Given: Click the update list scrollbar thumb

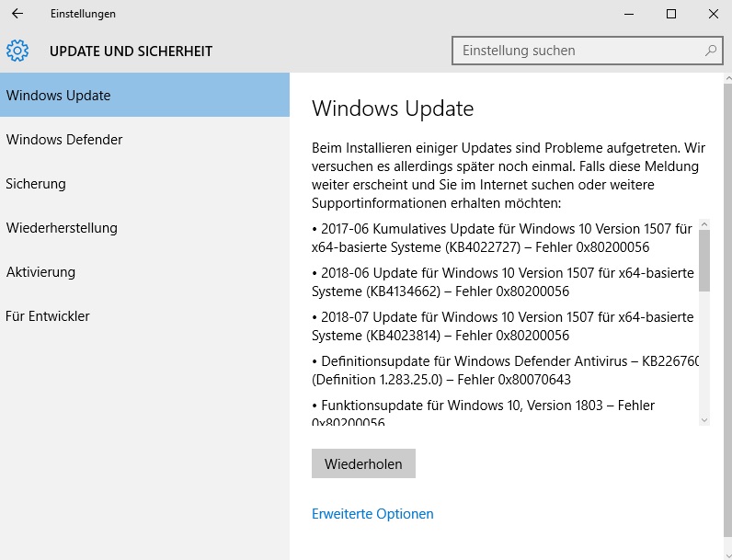Looking at the screenshot, I should 704,260.
